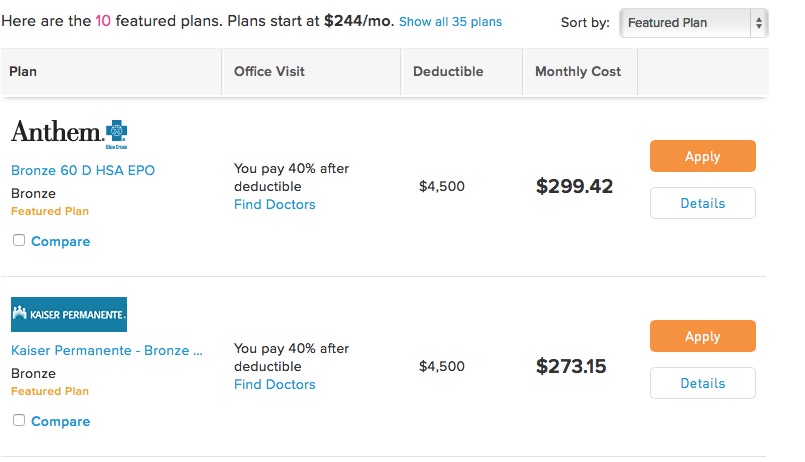
Task: View Details of the Kaiser $273.15 plan
Action: (702, 383)
